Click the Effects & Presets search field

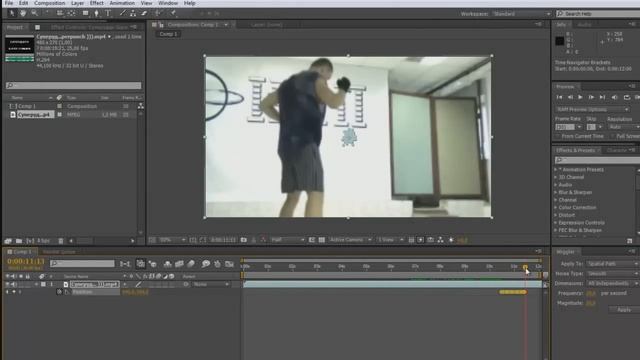[597, 160]
